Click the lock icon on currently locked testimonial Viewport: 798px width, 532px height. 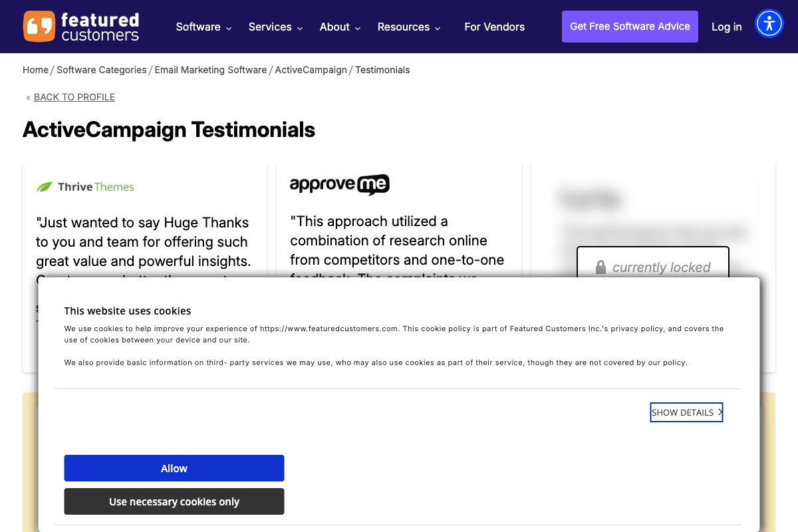tap(600, 267)
